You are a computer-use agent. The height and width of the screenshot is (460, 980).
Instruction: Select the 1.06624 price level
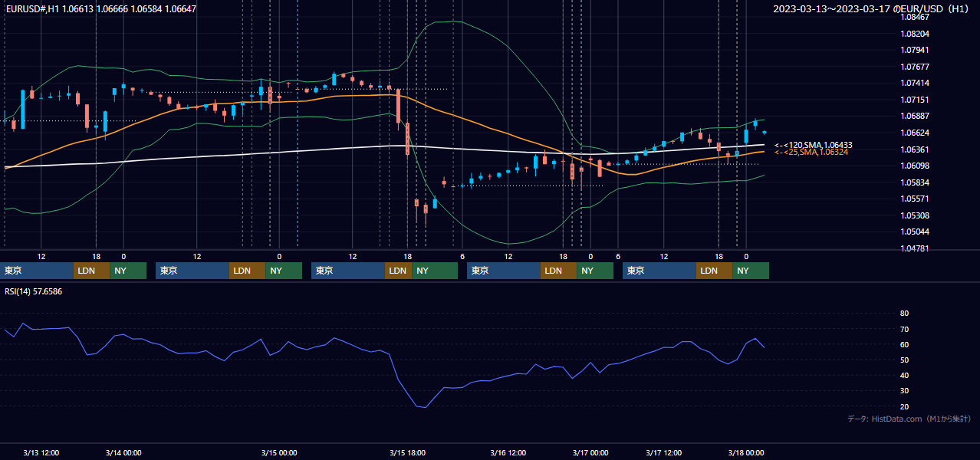coord(915,133)
